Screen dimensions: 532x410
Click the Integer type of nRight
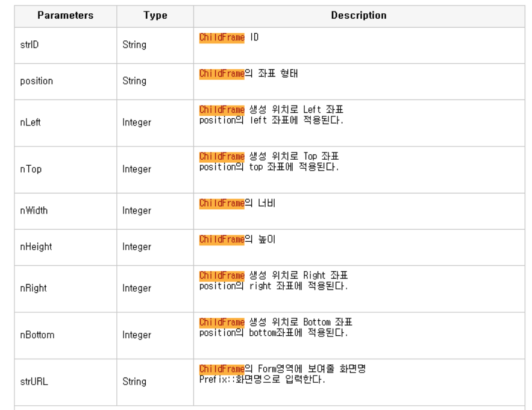[137, 288]
